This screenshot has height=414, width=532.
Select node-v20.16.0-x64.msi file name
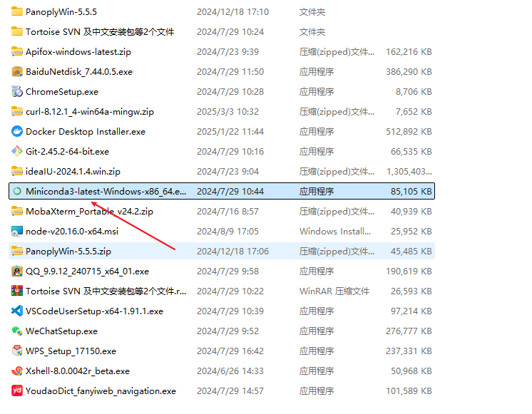(72, 232)
